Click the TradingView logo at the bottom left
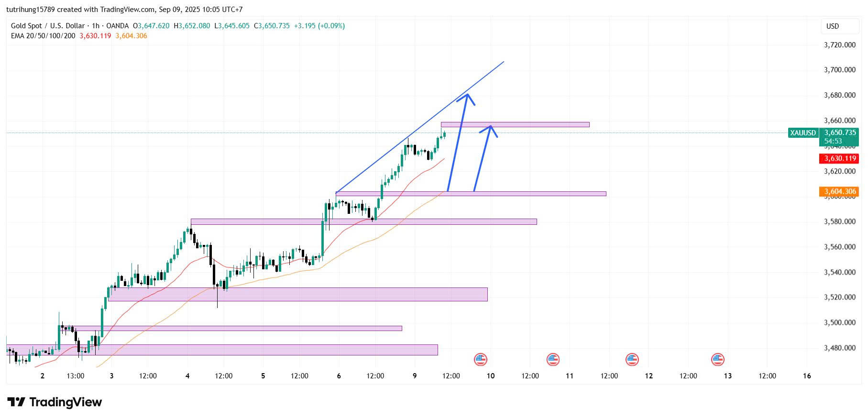Screen dimensions: 868x420 [55, 402]
